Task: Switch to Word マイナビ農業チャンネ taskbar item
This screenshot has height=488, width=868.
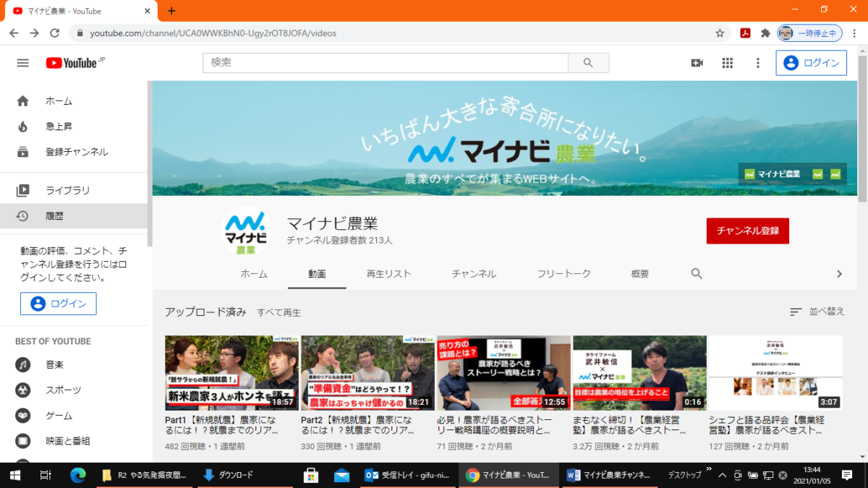Action: click(x=610, y=475)
